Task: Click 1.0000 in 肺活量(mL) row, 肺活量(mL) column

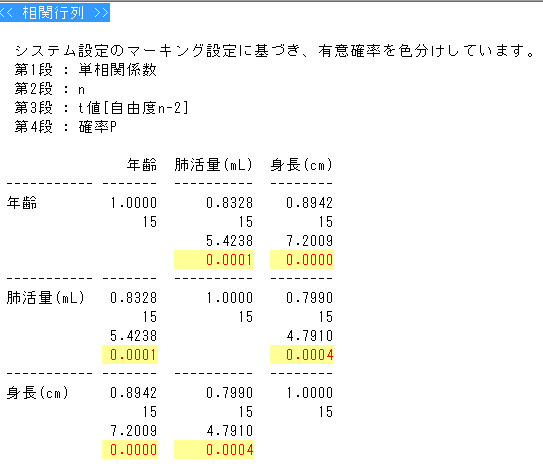Action: [x=230, y=298]
